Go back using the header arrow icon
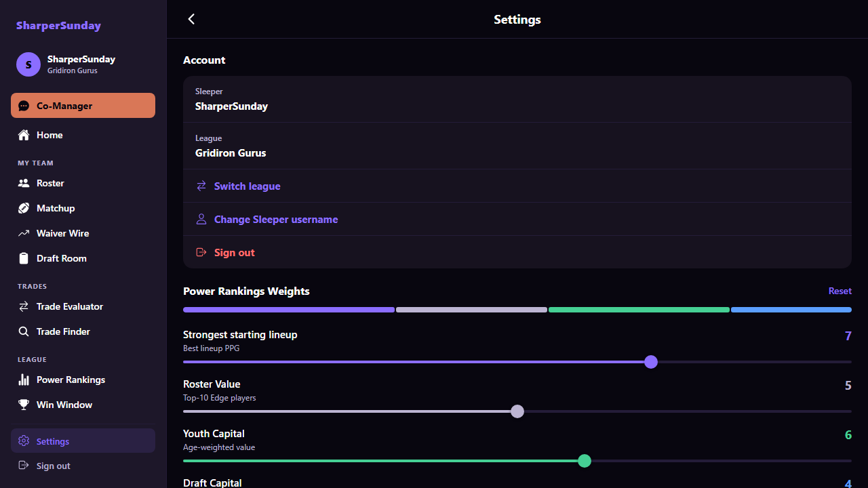This screenshot has width=868, height=488. [191, 19]
